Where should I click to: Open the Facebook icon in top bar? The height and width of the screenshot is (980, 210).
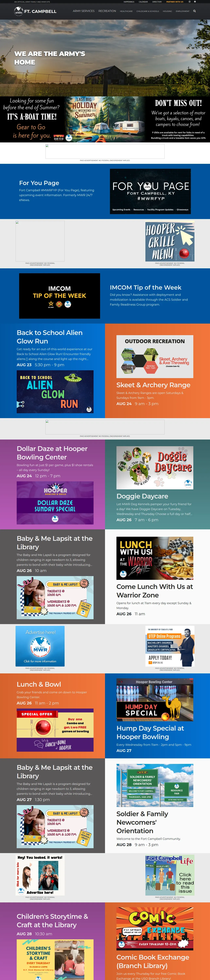195,1
